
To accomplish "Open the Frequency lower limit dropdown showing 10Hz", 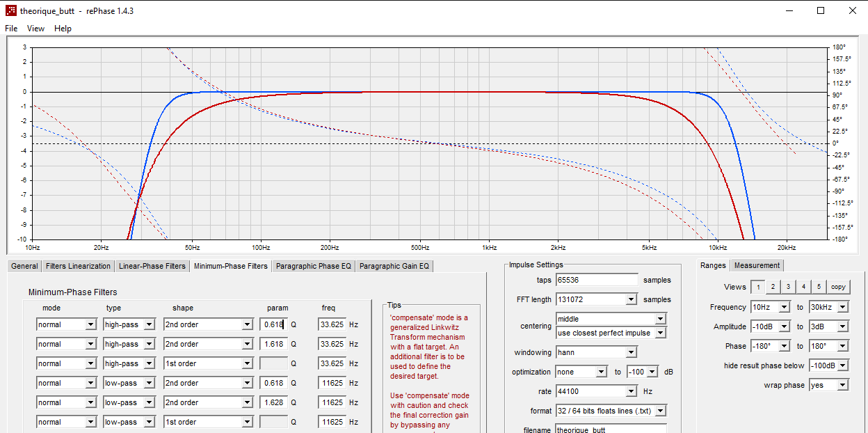I will pyautogui.click(x=770, y=307).
